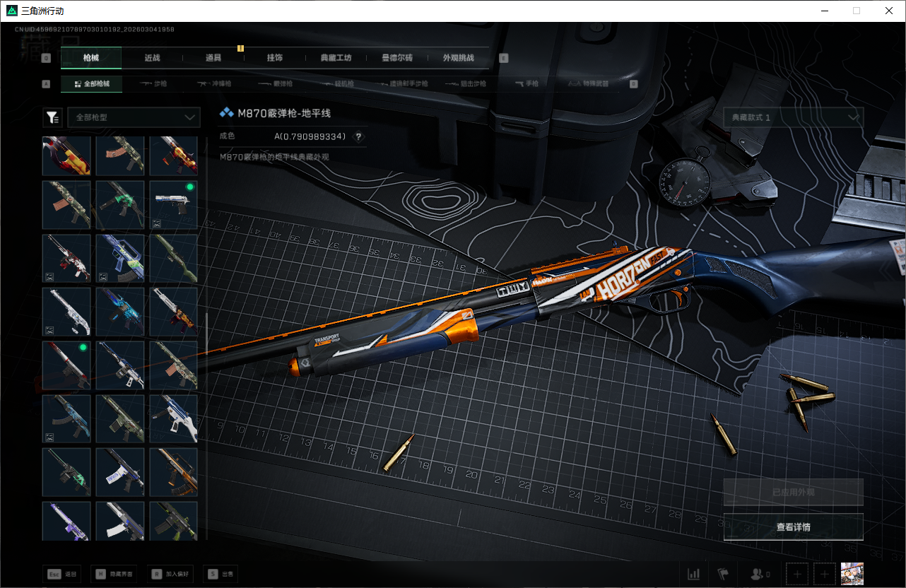Click the first plus slot in the bottom bar
906x588 pixels.
coord(796,574)
